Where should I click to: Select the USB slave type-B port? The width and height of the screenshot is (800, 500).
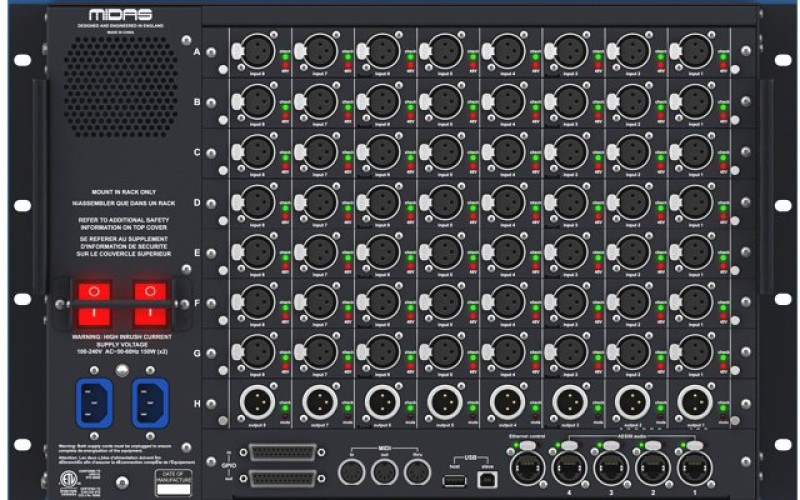[x=486, y=479]
